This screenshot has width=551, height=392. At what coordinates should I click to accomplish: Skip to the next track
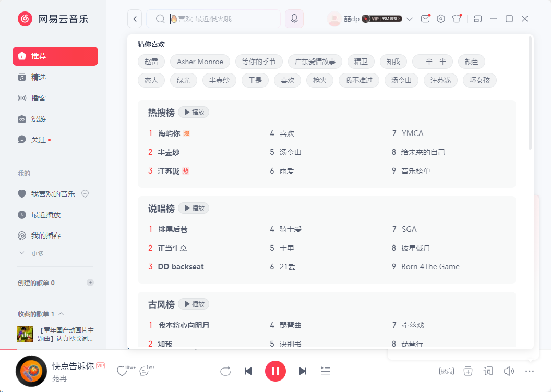(302, 371)
